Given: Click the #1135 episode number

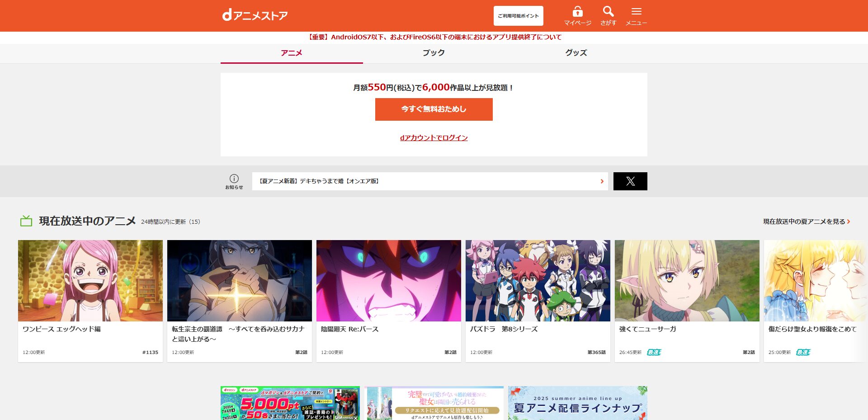Looking at the screenshot, I should coord(150,352).
